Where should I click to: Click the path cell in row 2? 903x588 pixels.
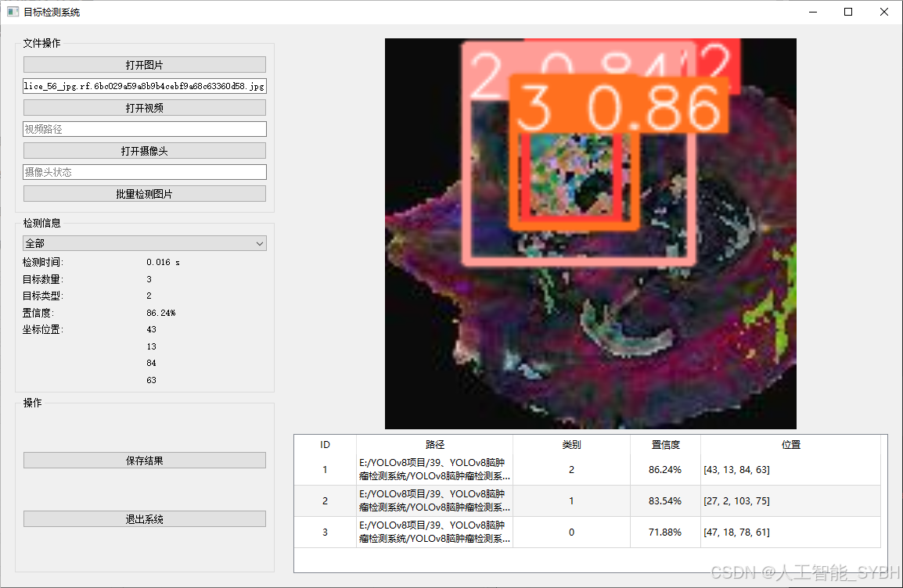tap(435, 500)
